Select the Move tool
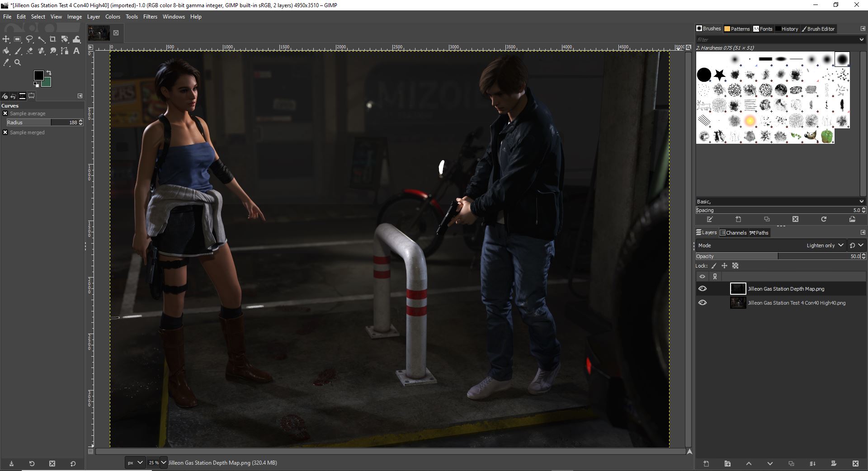 (6, 39)
